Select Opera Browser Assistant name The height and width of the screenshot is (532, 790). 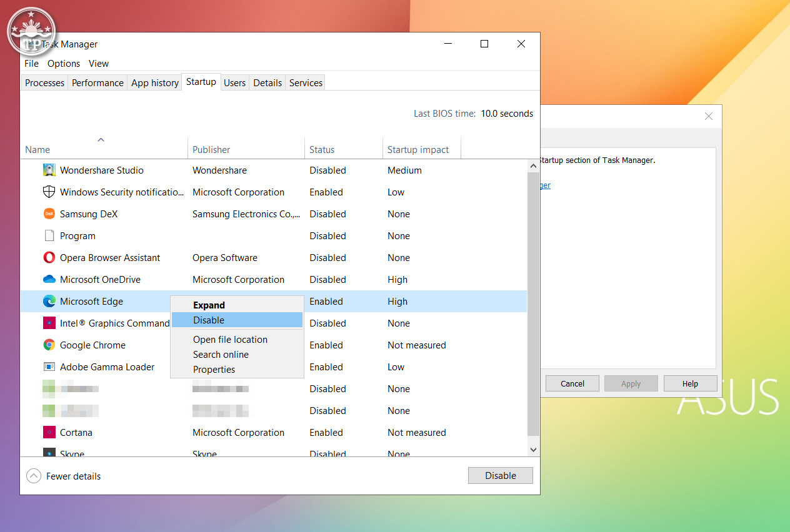point(110,257)
